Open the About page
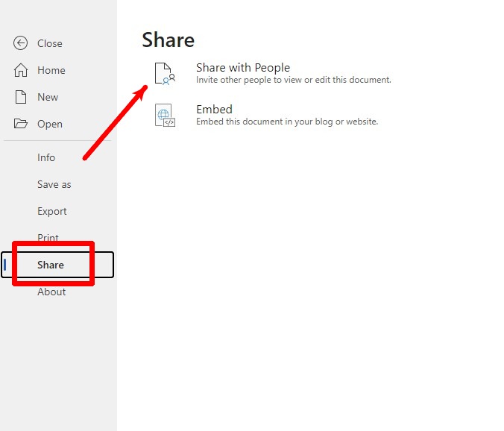 [51, 292]
